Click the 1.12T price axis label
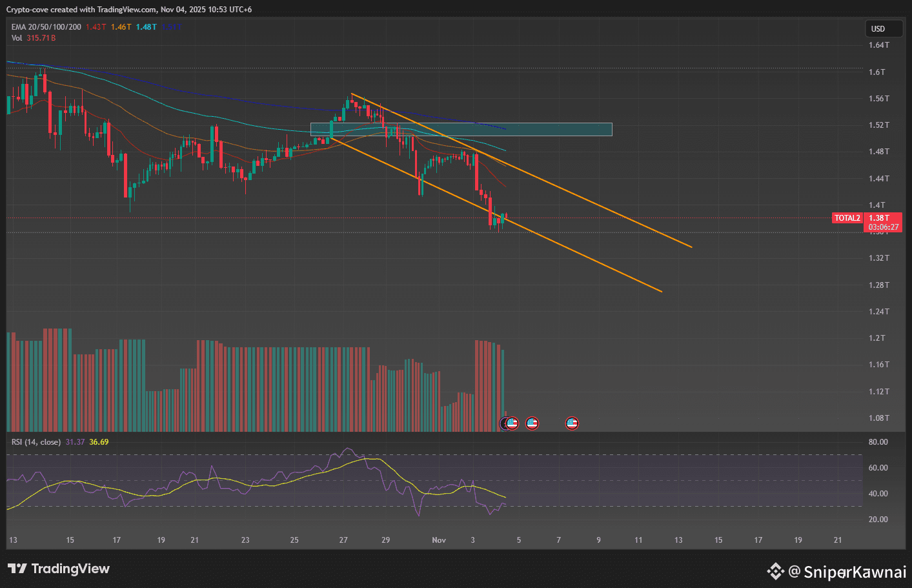 pos(878,392)
